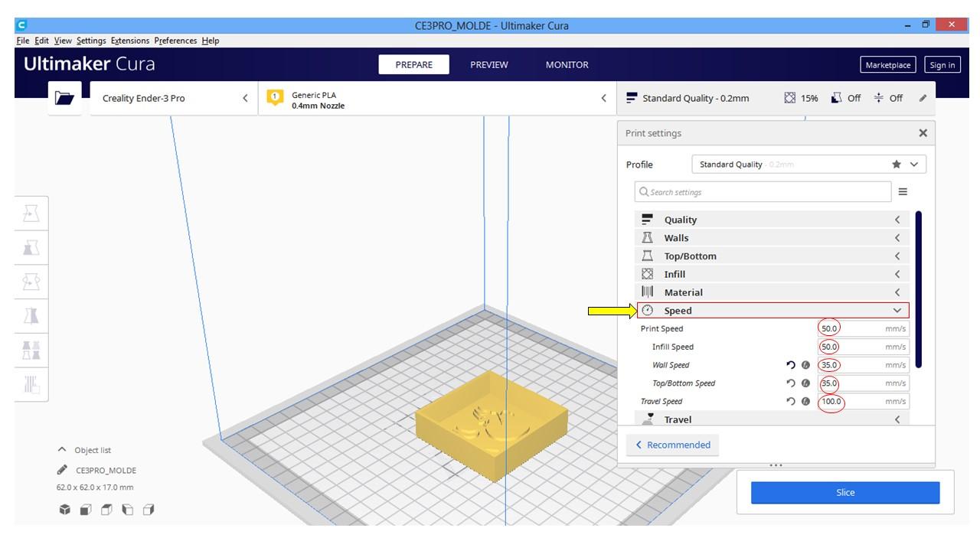Switch to left side view icon
Screen dimensions: 980x551
point(127,510)
